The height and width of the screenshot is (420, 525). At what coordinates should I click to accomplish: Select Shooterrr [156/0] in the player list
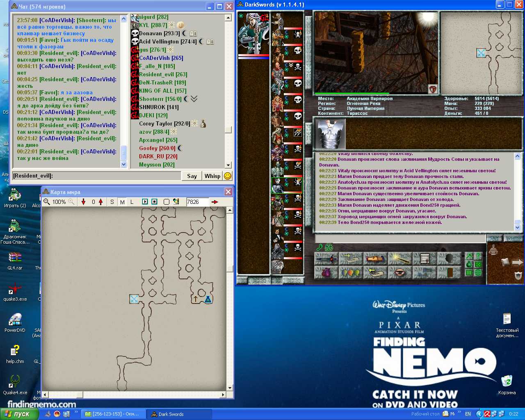(x=160, y=99)
